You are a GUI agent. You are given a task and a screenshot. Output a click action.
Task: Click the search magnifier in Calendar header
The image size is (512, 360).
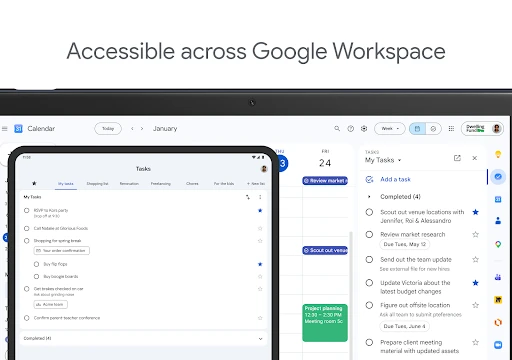(337, 128)
